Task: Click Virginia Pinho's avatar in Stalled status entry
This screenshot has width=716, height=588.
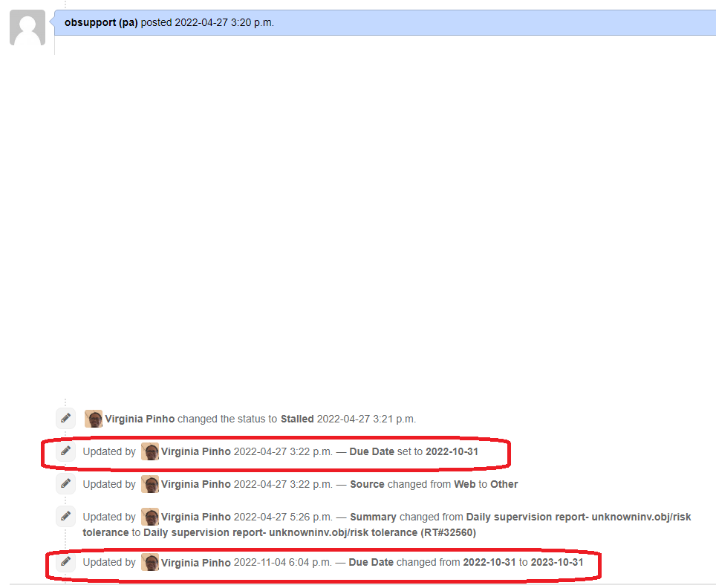Action: (x=94, y=419)
